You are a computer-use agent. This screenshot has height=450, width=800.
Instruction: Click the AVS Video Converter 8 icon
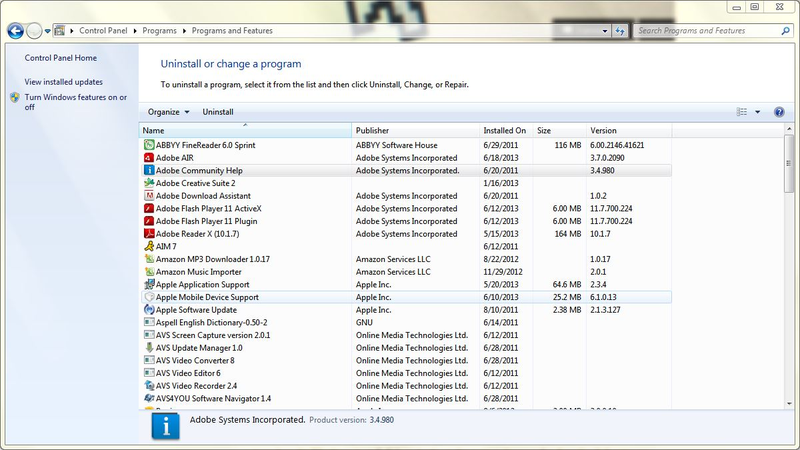pyautogui.click(x=149, y=360)
